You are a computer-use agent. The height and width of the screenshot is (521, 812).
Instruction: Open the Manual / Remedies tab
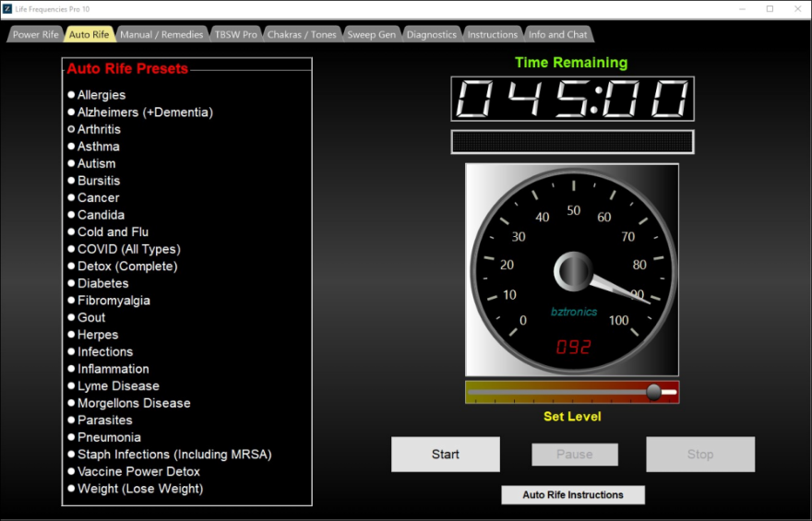pyautogui.click(x=161, y=35)
